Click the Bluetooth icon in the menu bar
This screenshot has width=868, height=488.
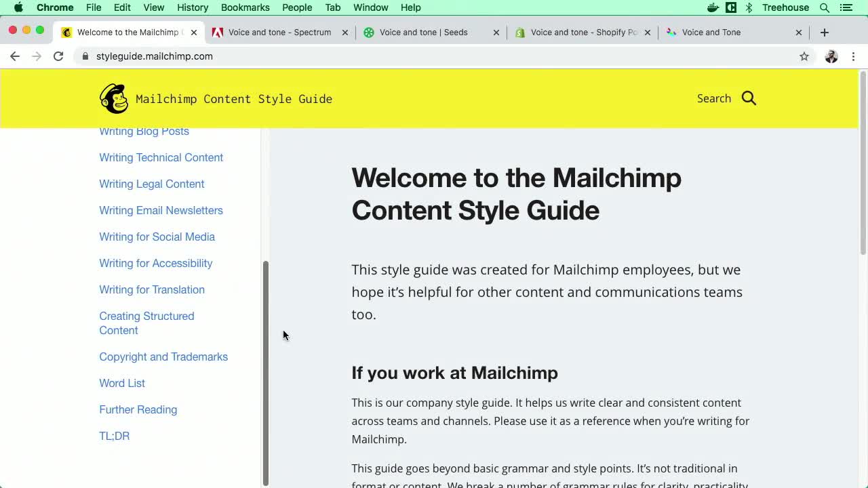(x=749, y=7)
